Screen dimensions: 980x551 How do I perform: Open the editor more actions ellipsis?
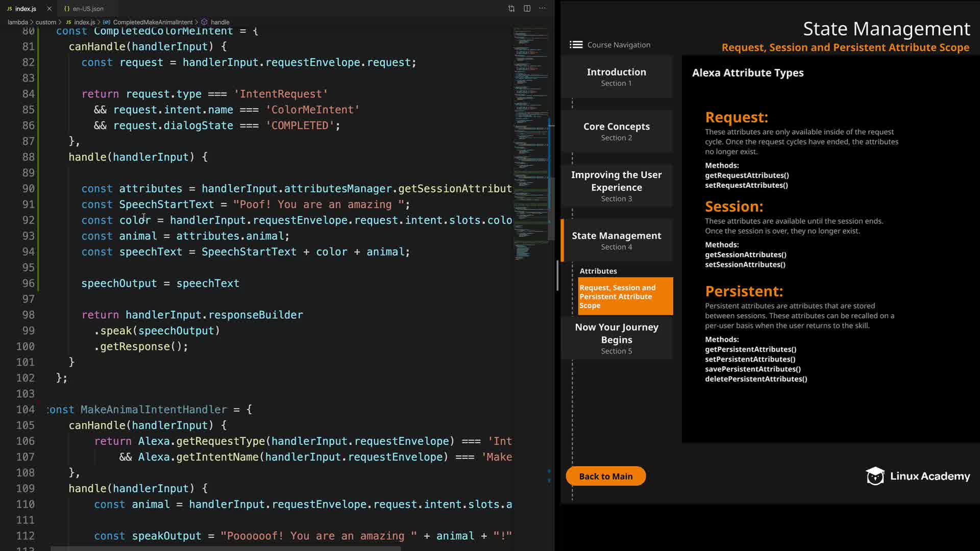[542, 8]
